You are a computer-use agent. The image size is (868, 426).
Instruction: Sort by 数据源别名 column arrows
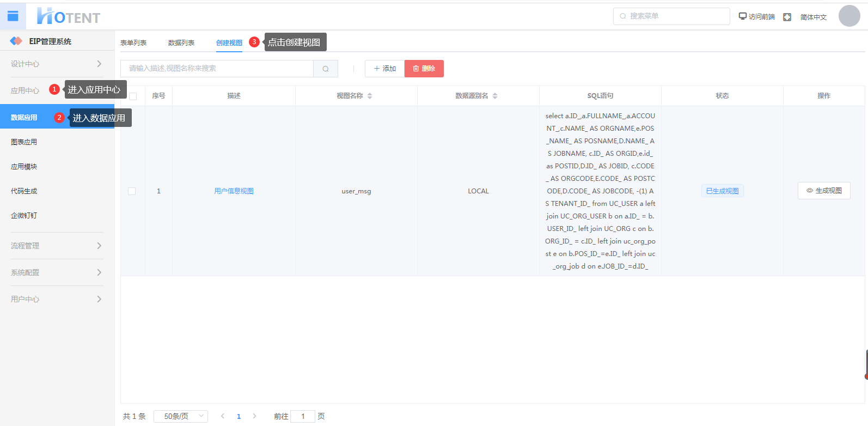click(495, 96)
